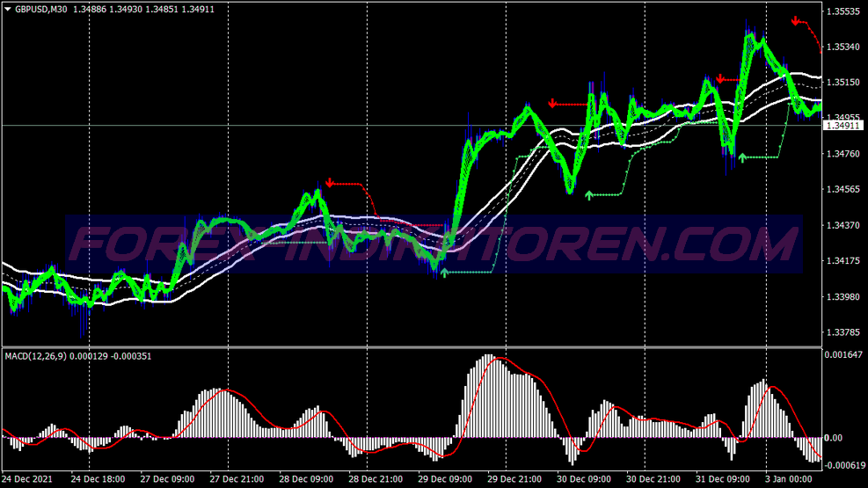Click MACD scale maximum 0.001647
868x488 pixels.
[x=843, y=354]
